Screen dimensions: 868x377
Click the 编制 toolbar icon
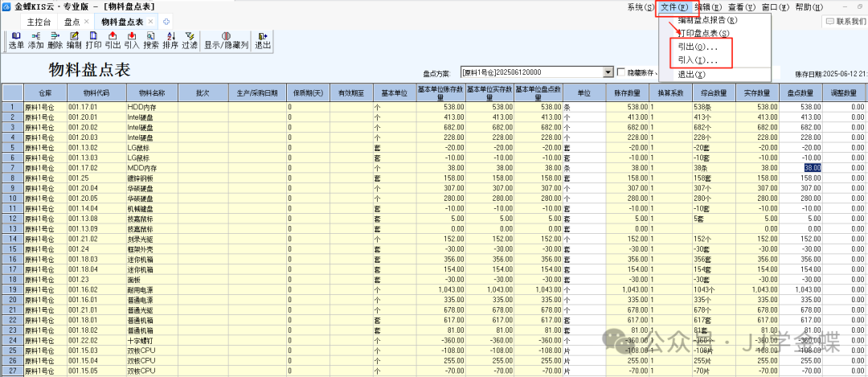coord(74,41)
